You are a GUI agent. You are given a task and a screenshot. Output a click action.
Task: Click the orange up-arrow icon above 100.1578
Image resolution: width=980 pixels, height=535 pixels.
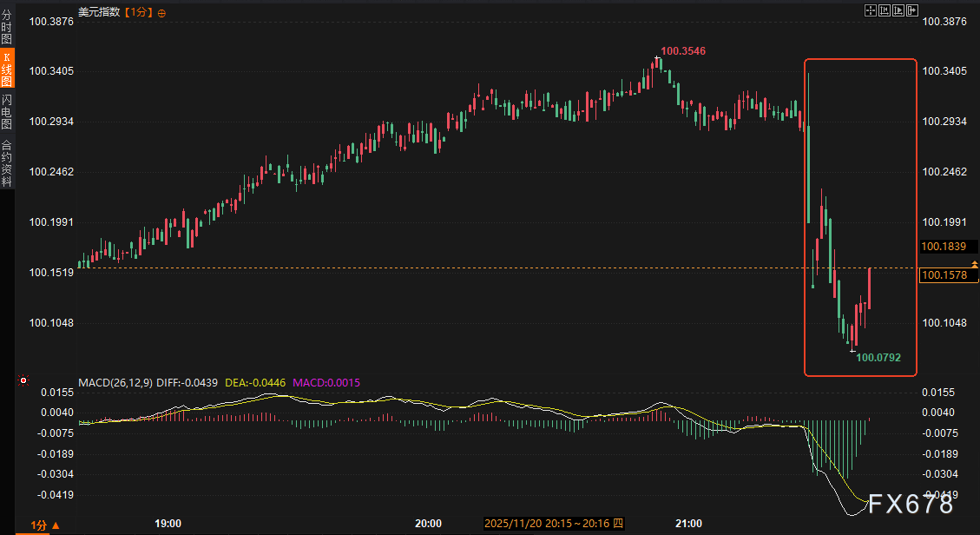point(975,264)
